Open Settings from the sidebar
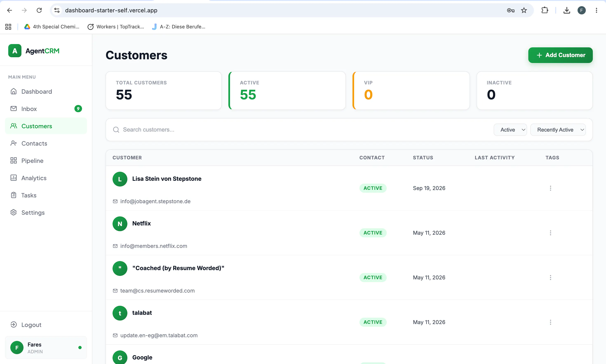Viewport: 606px width, 364px height. coord(46,212)
